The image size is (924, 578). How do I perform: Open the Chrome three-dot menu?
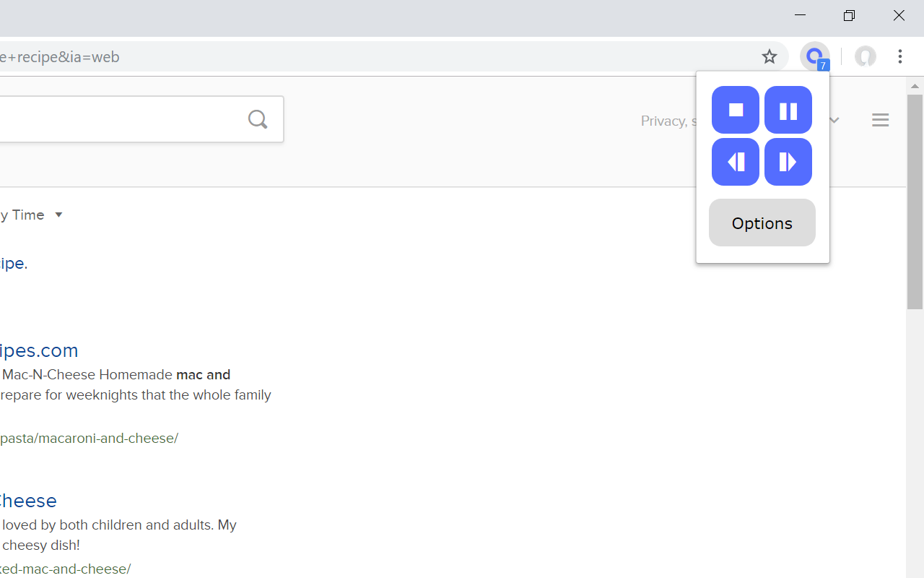(x=900, y=56)
